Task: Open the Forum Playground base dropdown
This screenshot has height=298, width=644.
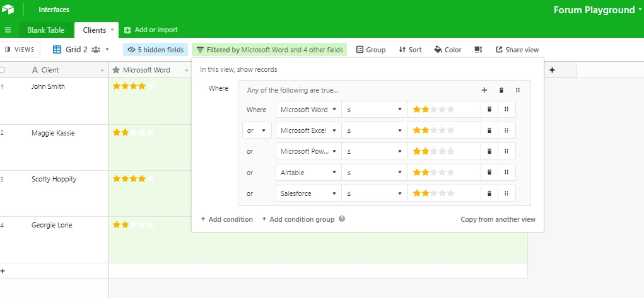Action: (x=640, y=9)
